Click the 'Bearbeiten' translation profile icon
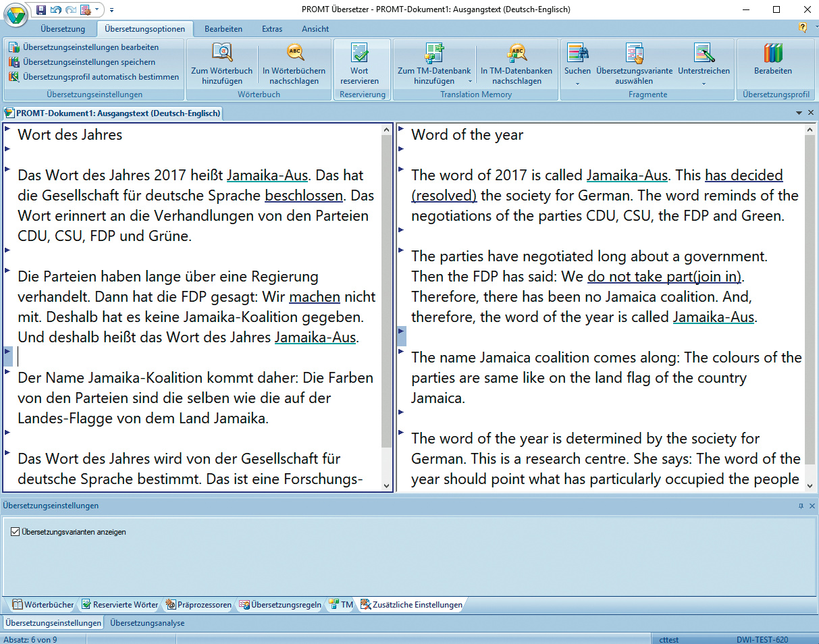This screenshot has height=644, width=819. pos(772,53)
